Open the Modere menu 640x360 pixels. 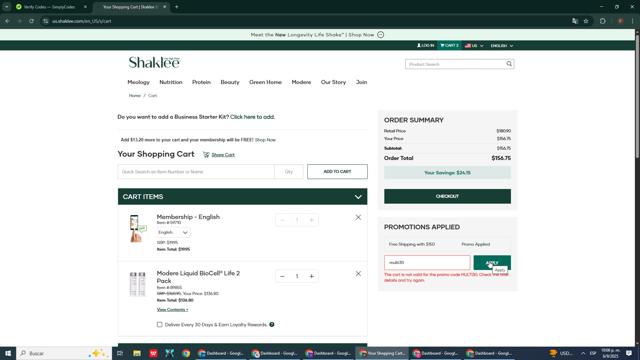(x=301, y=82)
